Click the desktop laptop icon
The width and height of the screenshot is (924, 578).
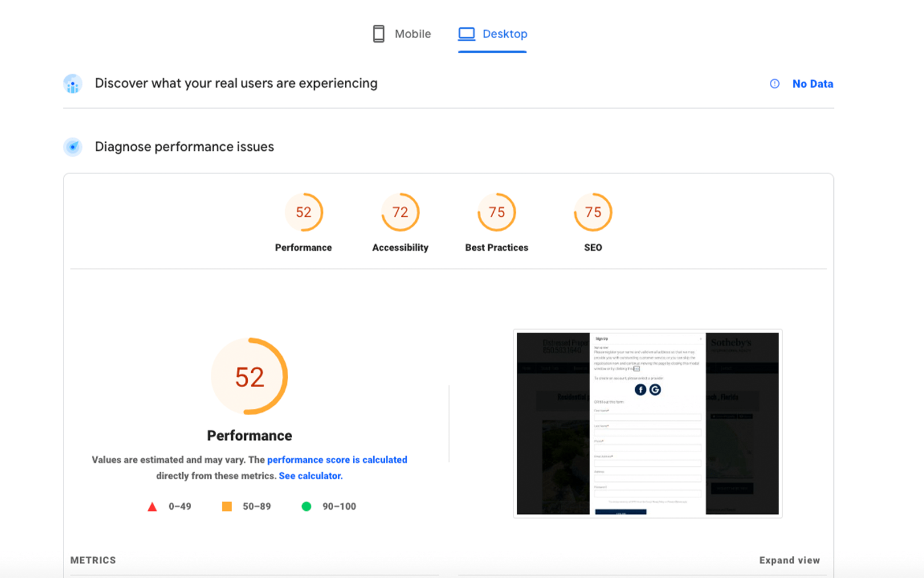click(x=467, y=34)
